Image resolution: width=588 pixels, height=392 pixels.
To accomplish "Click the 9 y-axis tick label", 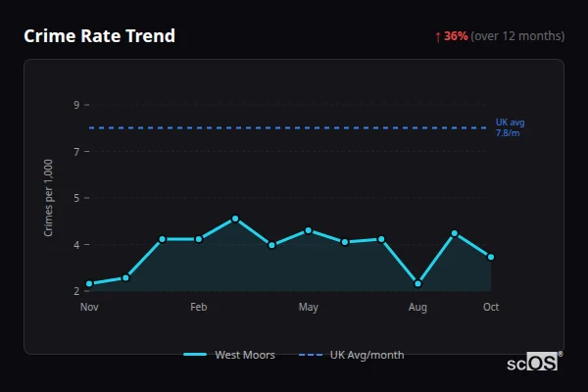I will point(76,105).
